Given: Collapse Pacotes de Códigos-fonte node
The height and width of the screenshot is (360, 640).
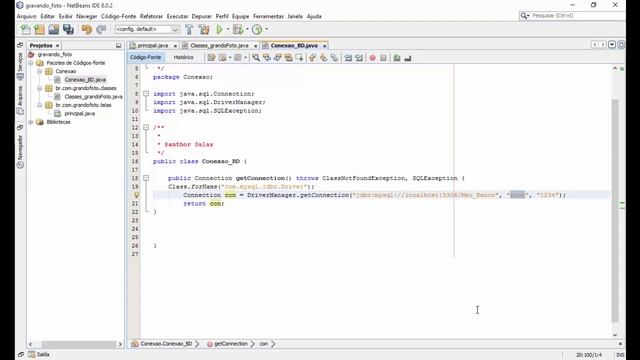Looking at the screenshot, I should pyautogui.click(x=31, y=63).
